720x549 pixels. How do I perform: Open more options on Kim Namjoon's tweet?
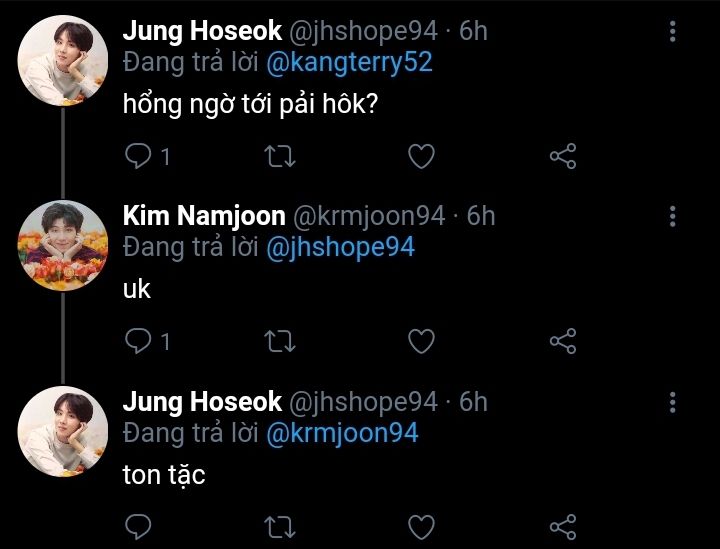point(672,216)
